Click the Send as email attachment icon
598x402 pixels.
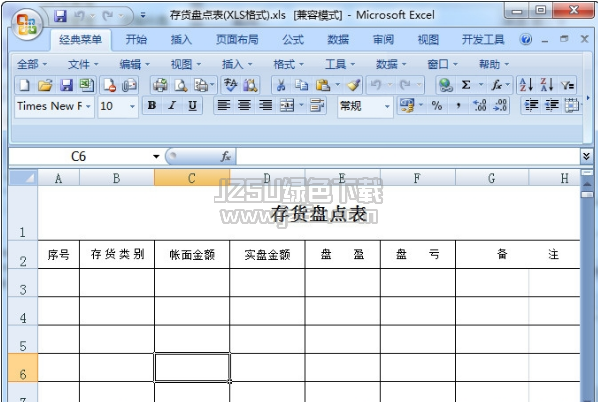(130, 85)
